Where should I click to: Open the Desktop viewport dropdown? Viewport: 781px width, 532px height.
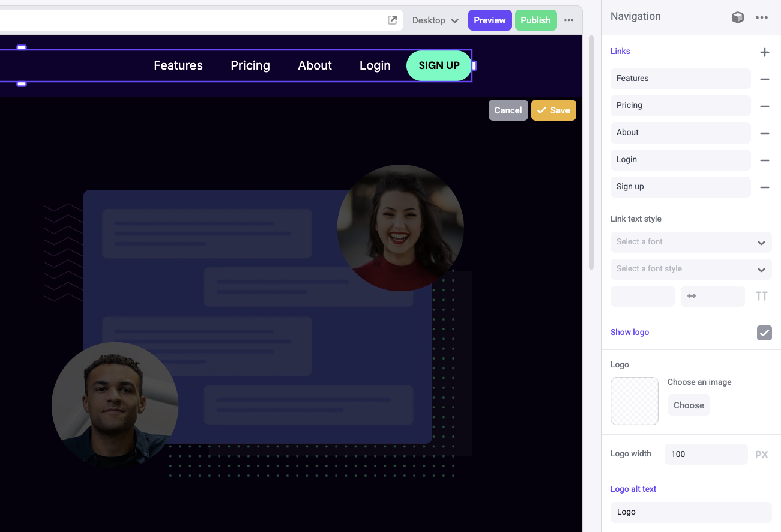point(435,20)
